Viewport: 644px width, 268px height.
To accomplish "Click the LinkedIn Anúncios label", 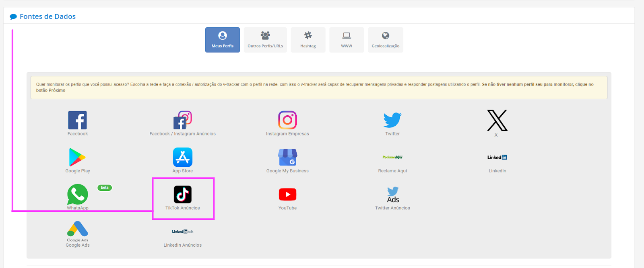I will [183, 245].
